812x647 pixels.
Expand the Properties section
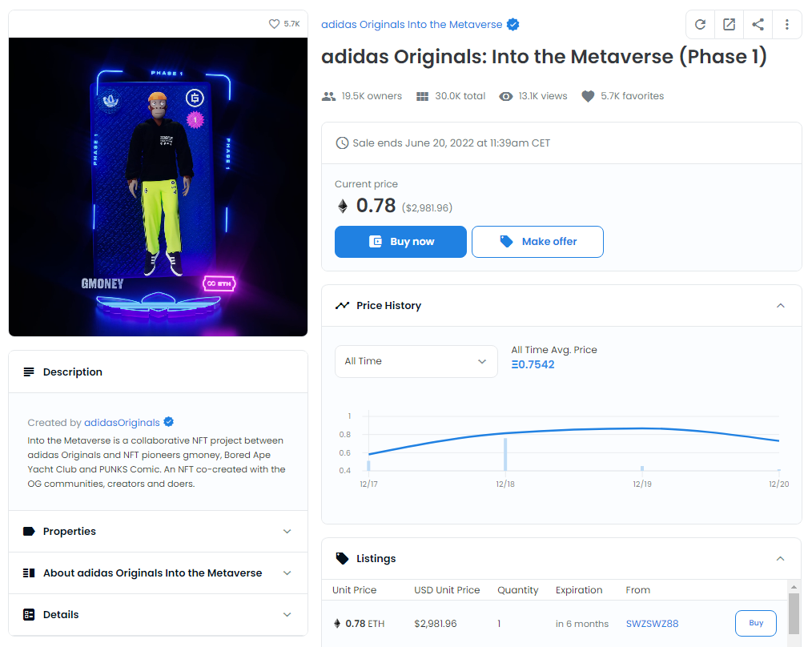tap(158, 531)
